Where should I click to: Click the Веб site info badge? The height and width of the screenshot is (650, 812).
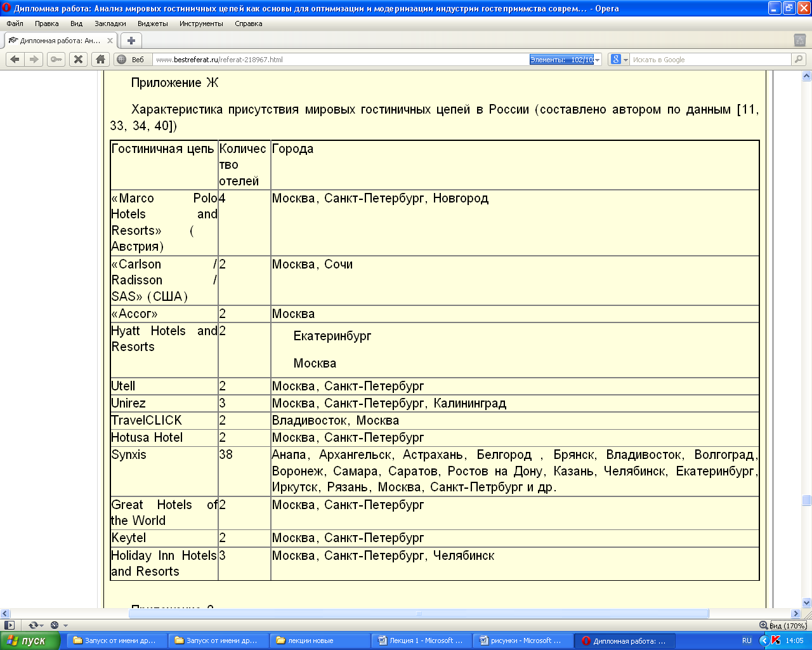[x=131, y=60]
